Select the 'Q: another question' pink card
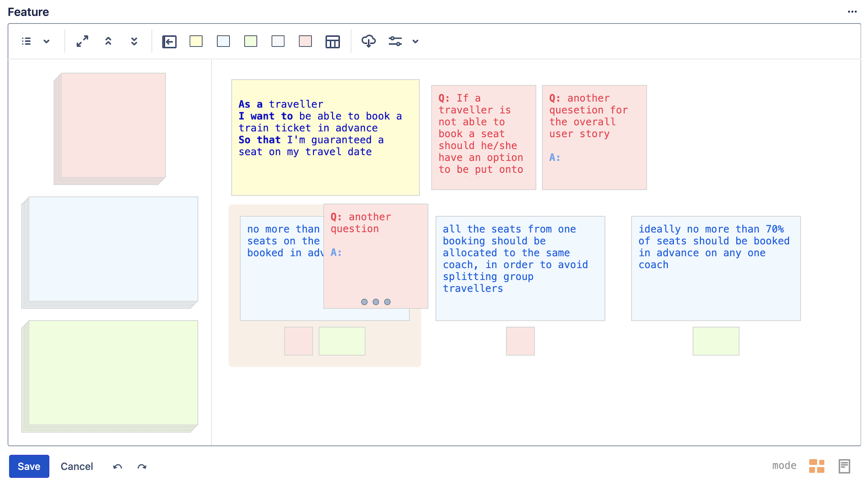The image size is (868, 486). tap(376, 256)
